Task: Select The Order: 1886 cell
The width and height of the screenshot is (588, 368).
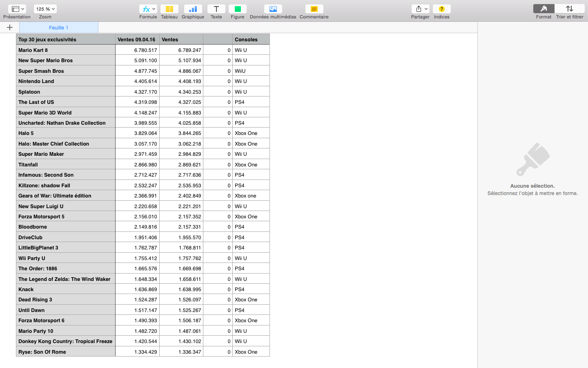Action: pyautogui.click(x=66, y=268)
